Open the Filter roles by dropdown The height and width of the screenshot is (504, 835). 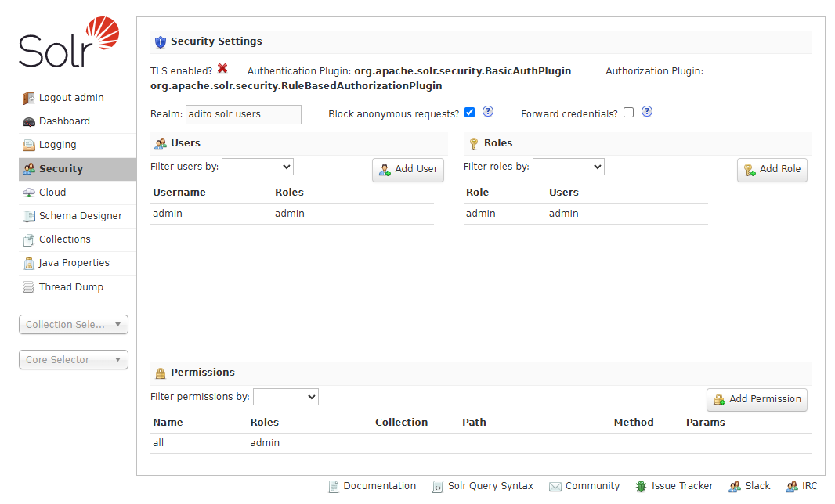[x=568, y=166]
